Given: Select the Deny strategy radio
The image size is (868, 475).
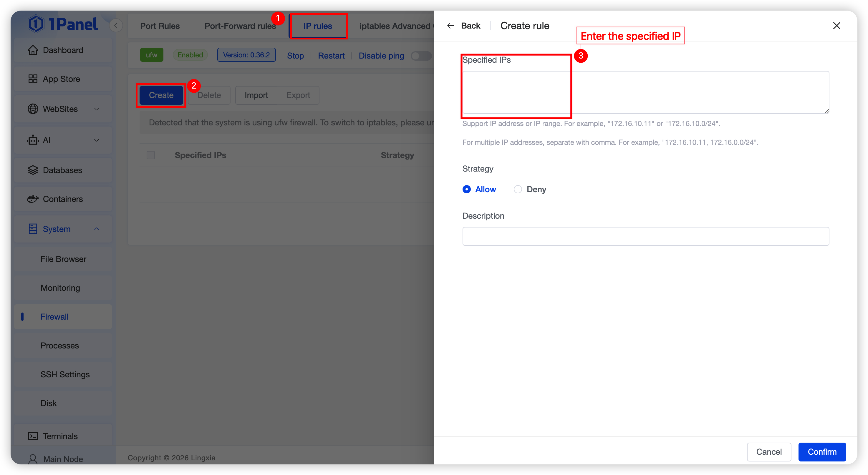Looking at the screenshot, I should pos(518,189).
